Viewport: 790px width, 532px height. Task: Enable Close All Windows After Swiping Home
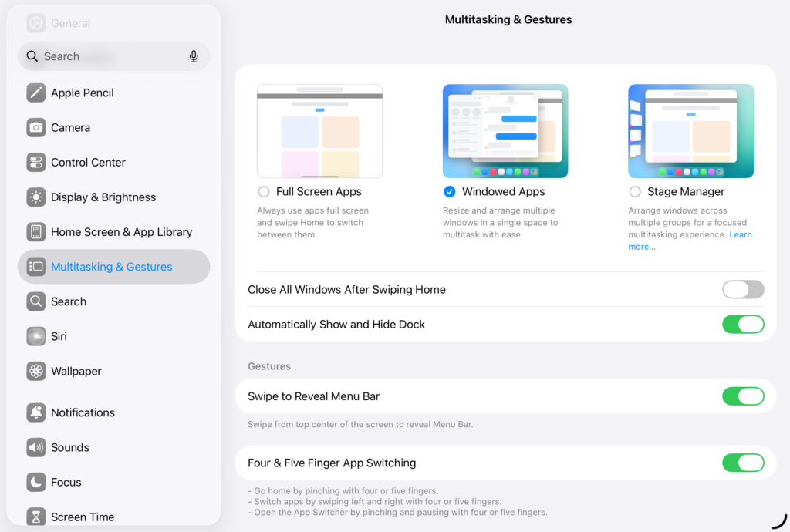click(742, 289)
